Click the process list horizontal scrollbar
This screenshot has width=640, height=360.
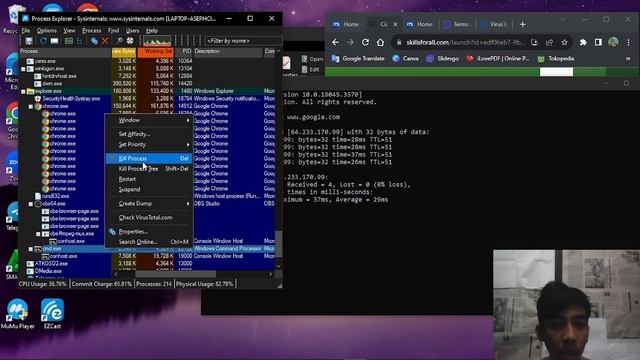click(x=175, y=274)
